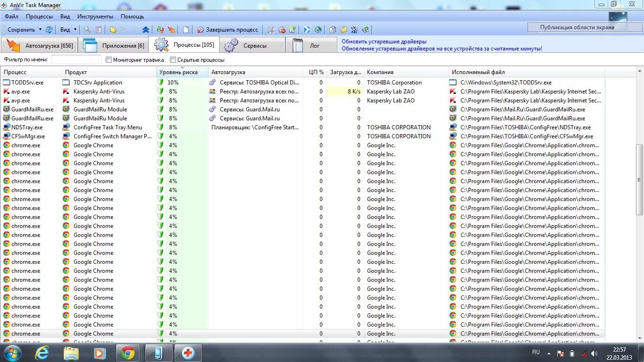Switch to the Лог tab
The image size is (644, 362).
[x=311, y=45]
